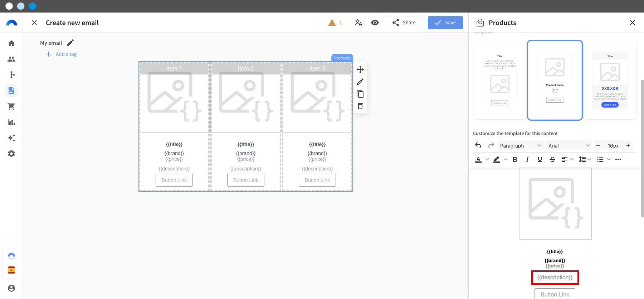Duplicate the Products block
The width and height of the screenshot is (644, 299).
pos(360,94)
